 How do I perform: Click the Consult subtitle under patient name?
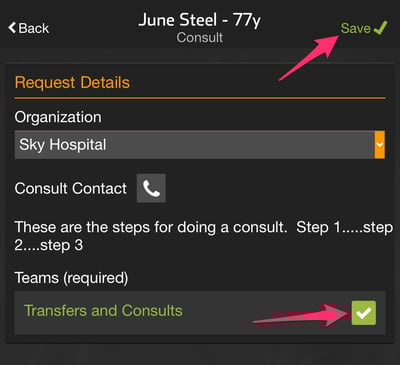[x=200, y=38]
